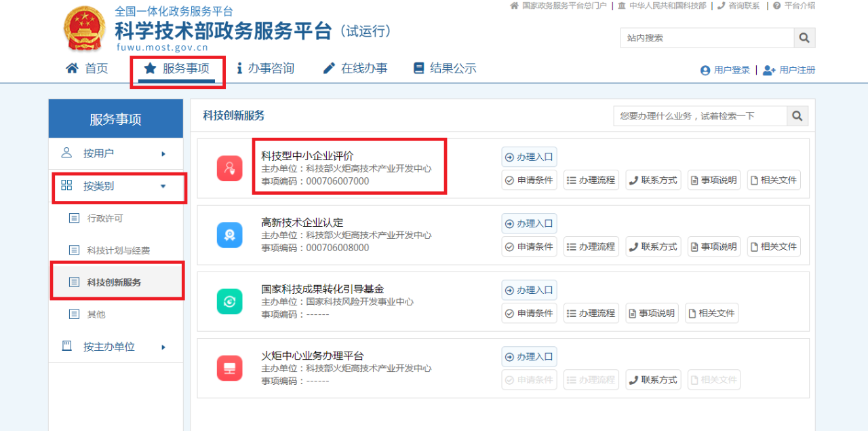
Task: Click the code 000706007000
Action: [338, 181]
